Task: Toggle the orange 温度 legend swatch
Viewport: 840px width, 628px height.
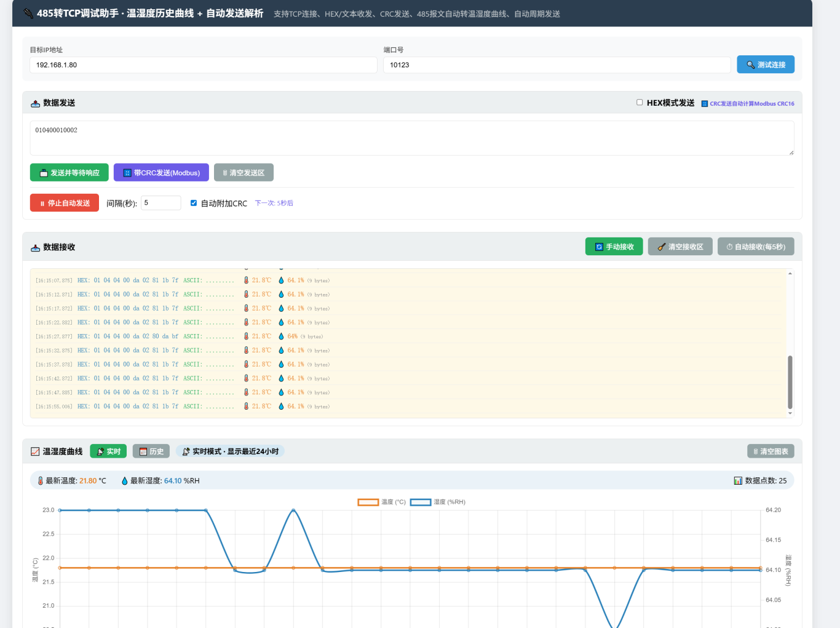Action: (368, 503)
